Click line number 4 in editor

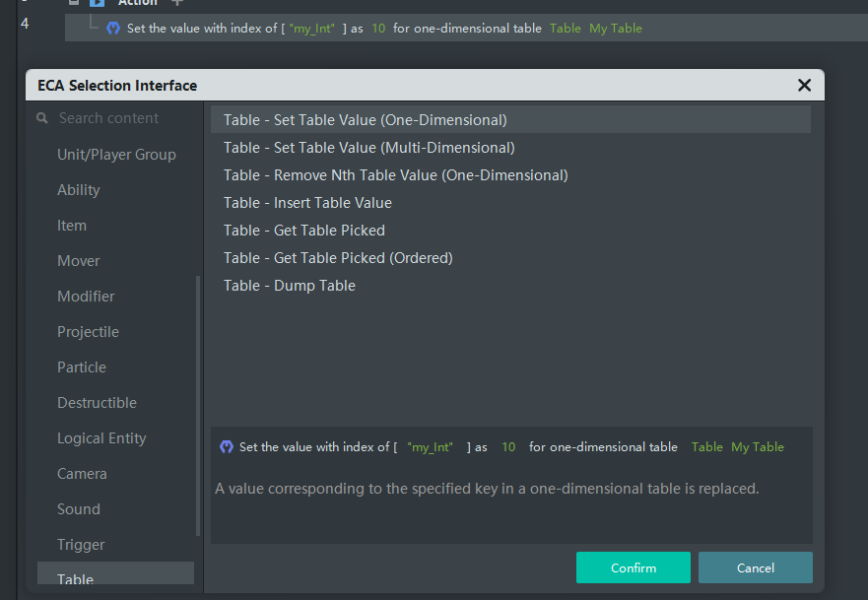25,24
